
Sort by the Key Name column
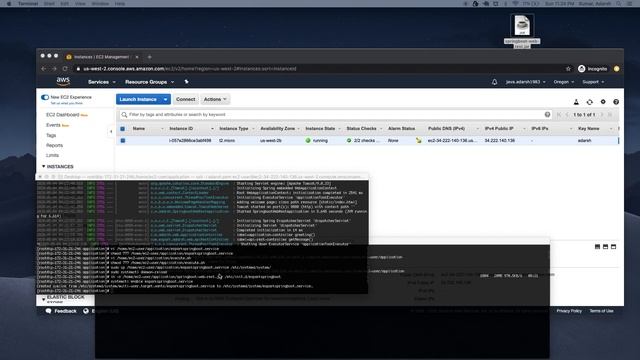pos(589,129)
